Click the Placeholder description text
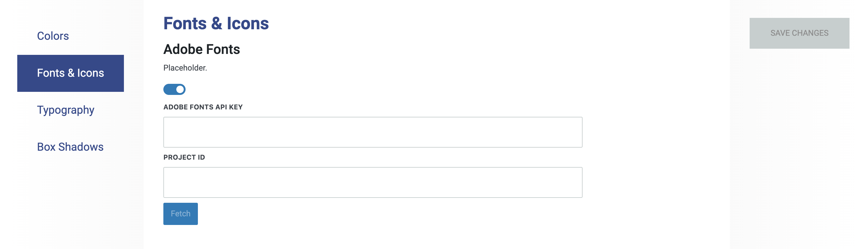 (185, 68)
